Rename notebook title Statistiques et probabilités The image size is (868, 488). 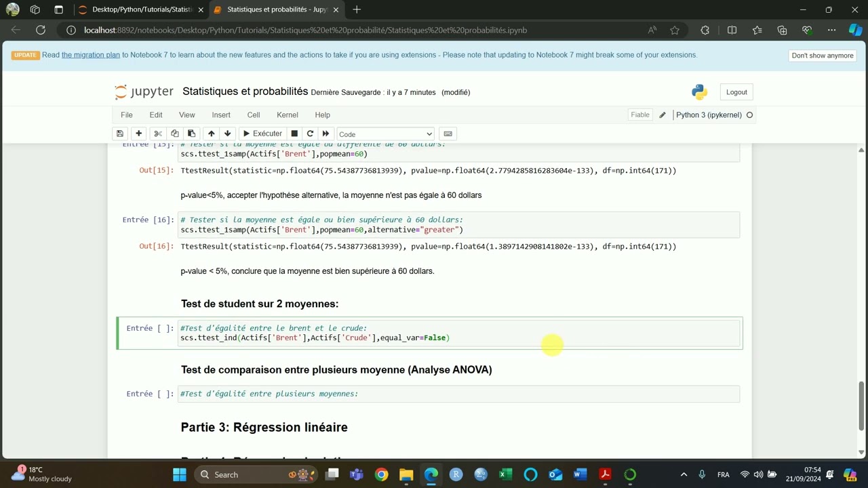[x=245, y=91]
